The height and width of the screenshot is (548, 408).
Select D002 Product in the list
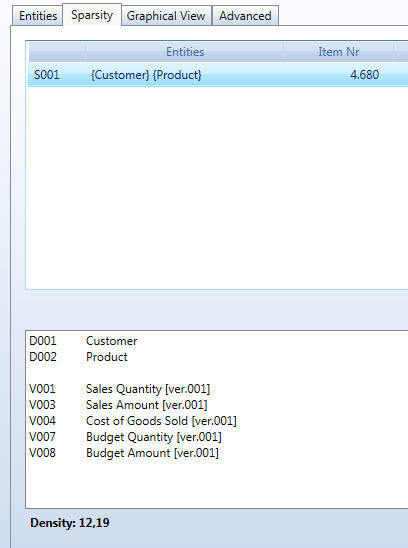coord(78,357)
